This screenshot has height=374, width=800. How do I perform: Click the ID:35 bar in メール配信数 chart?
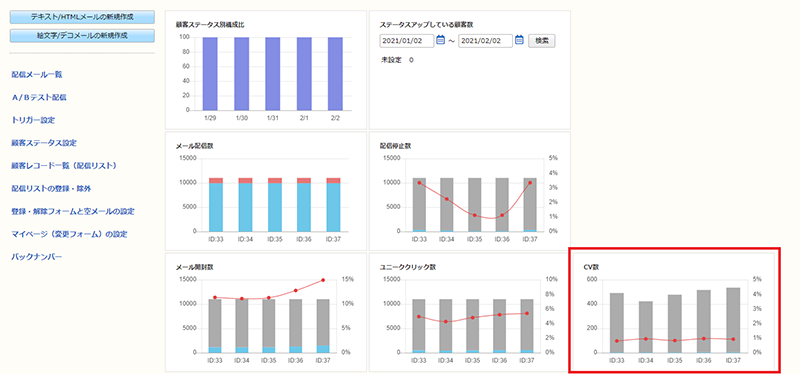274,205
